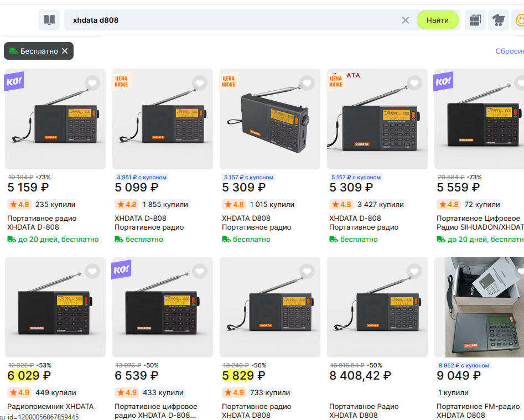The height and width of the screenshot is (420, 524).
Task: Open title Портативное Цифровое Радио SIHUADON
Action: point(480,222)
